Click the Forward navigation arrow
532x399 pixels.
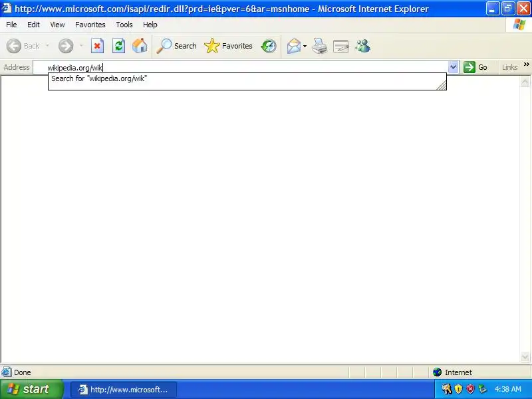[66, 46]
